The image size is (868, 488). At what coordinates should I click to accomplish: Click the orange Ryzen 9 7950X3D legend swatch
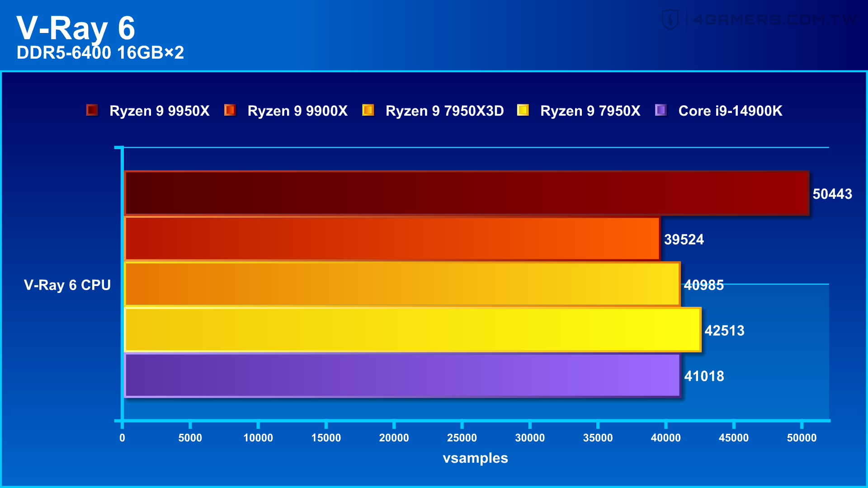368,110
